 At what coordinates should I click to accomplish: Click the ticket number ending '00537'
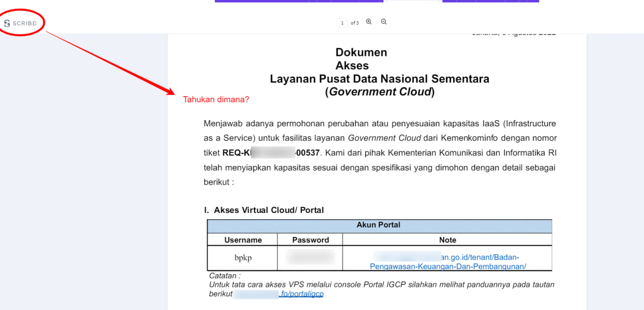[271, 152]
